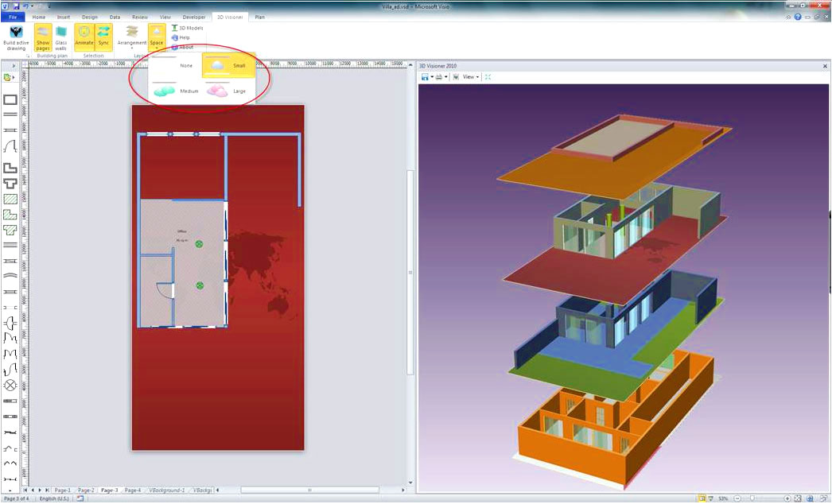Switch to the Home ribbon tab
832x504 pixels.
pyautogui.click(x=39, y=17)
